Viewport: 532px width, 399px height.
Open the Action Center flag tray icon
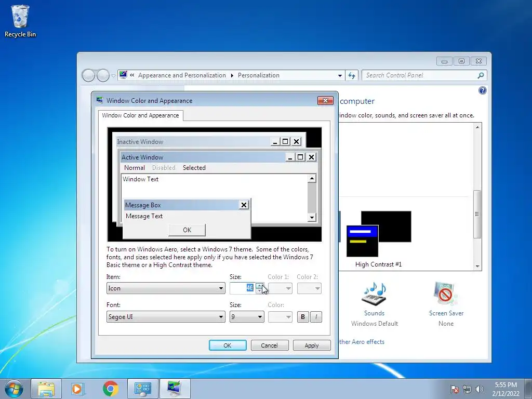[x=454, y=389]
